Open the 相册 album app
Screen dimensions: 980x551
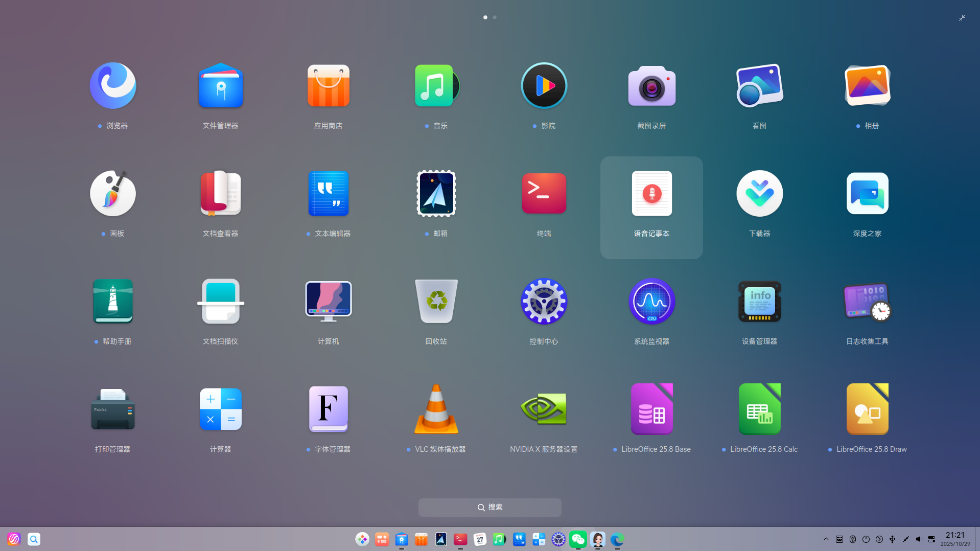pyautogui.click(x=868, y=86)
